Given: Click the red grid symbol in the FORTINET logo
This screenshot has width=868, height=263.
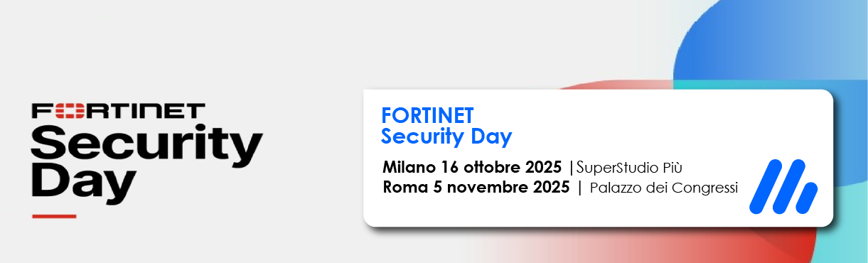Looking at the screenshot, I should pyautogui.click(x=67, y=112).
